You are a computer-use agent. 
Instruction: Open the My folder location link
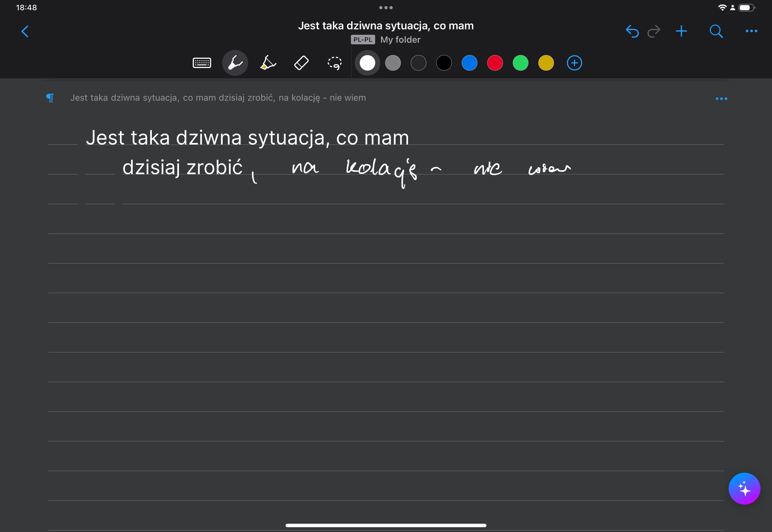400,40
